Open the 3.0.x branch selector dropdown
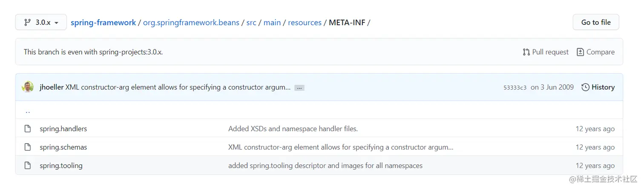Viewport: 644px width, 190px height. tap(41, 22)
